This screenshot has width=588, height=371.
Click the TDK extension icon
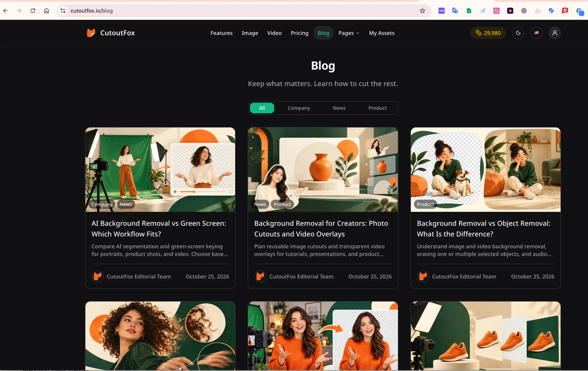tap(442, 10)
